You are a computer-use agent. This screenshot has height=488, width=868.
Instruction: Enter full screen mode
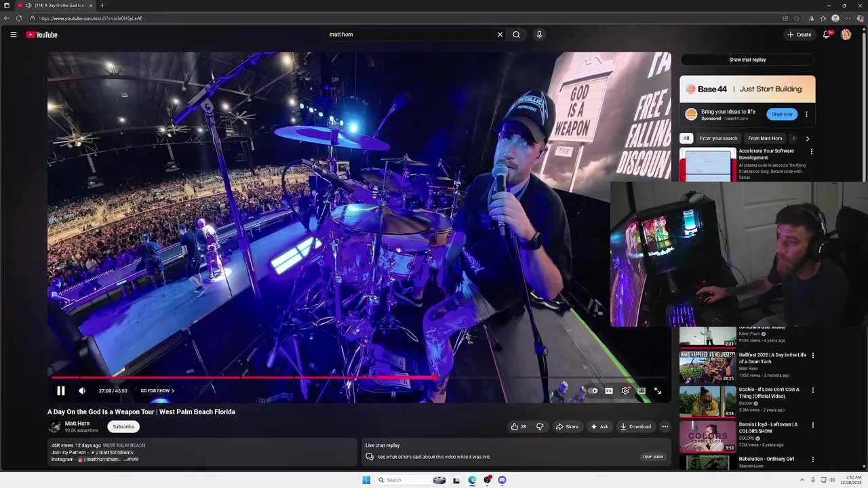[x=658, y=390]
